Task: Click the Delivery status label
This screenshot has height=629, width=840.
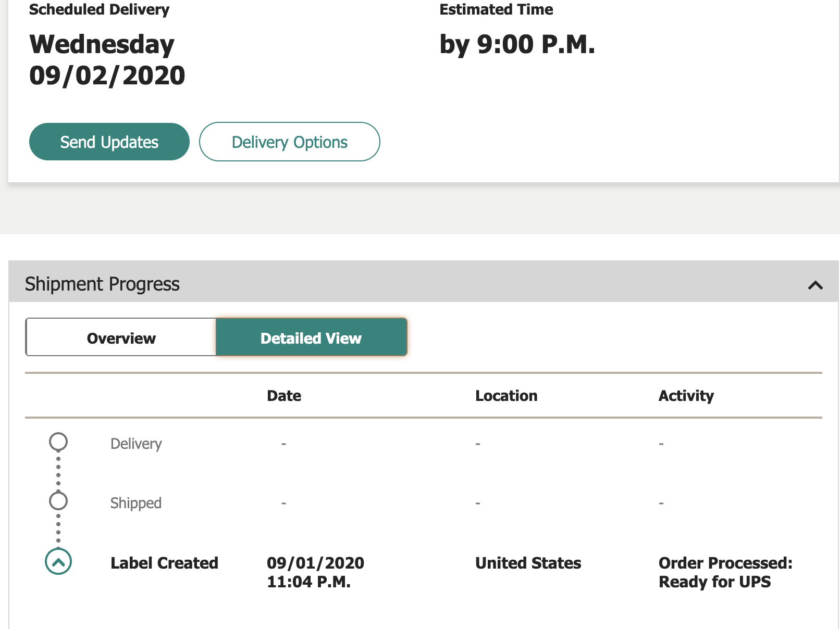Action: pyautogui.click(x=136, y=444)
